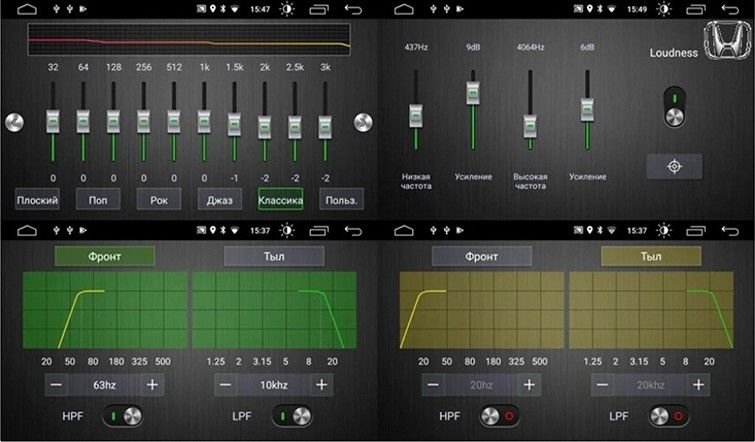Open recent apps on the yellow filter screen
Viewport: 755px width, 442px height.
click(696, 231)
